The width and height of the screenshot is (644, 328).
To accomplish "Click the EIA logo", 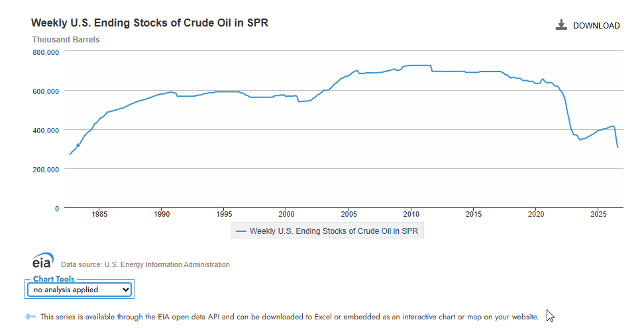I will click(x=43, y=260).
